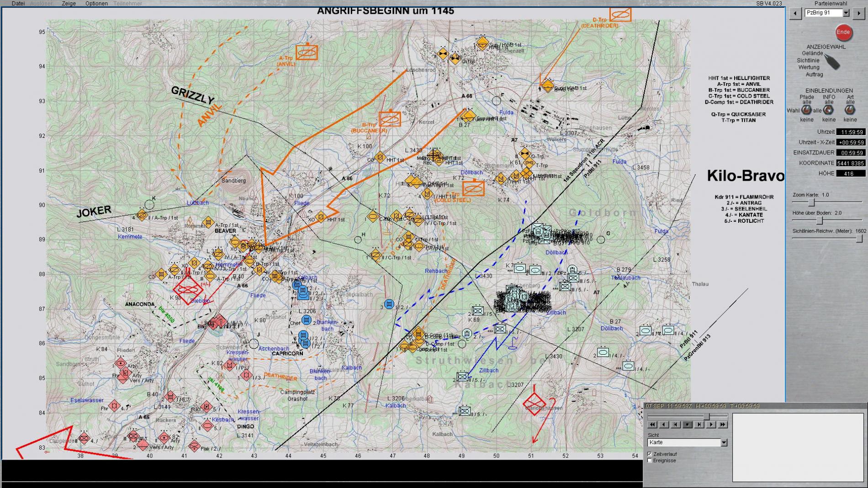Step to previous frame in playback
The width and height of the screenshot is (868, 488).
[x=676, y=425]
